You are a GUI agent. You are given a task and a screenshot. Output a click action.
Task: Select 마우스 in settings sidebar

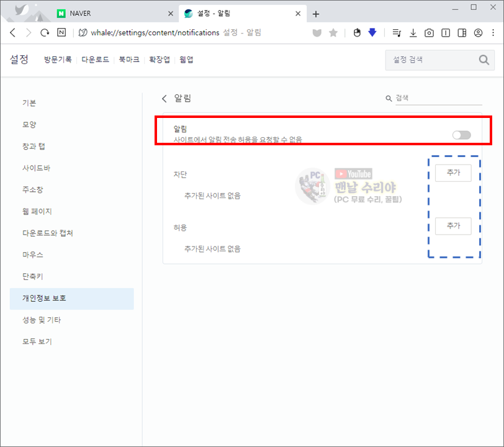point(71,255)
